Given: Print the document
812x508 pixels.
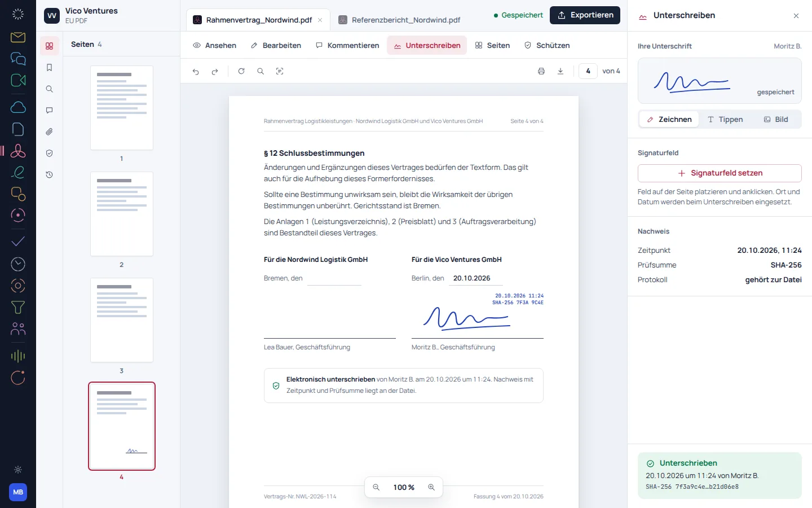Looking at the screenshot, I should tap(541, 71).
